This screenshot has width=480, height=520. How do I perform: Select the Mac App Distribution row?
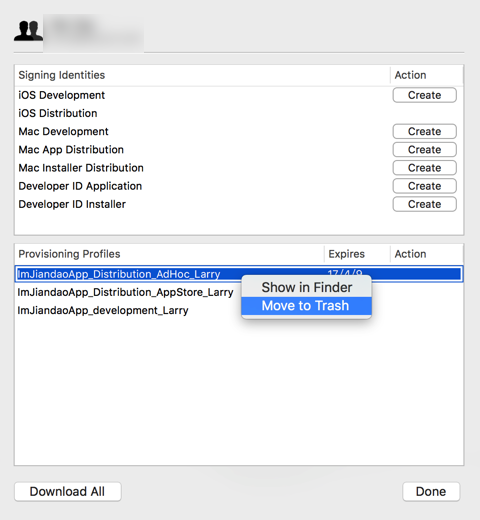239,150
